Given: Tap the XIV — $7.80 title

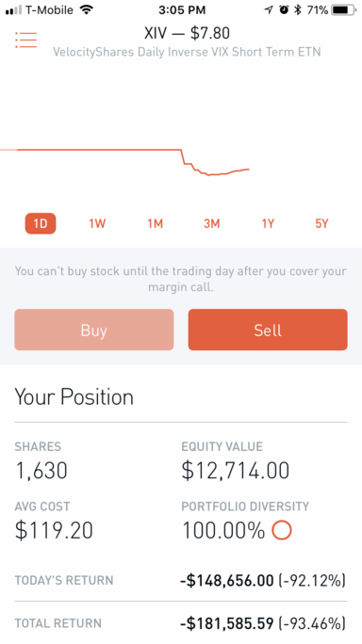Looking at the screenshot, I should point(187,33).
